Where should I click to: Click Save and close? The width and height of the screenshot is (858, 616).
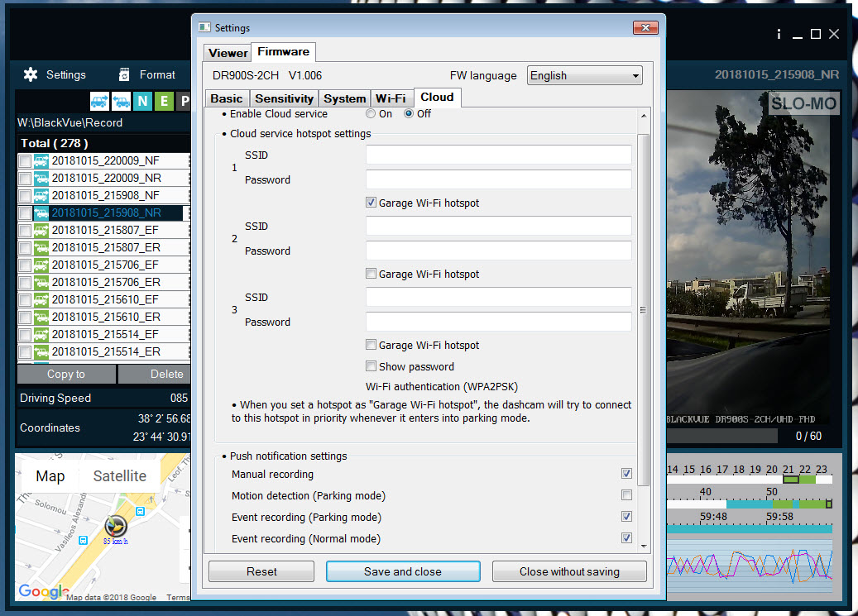pos(403,571)
